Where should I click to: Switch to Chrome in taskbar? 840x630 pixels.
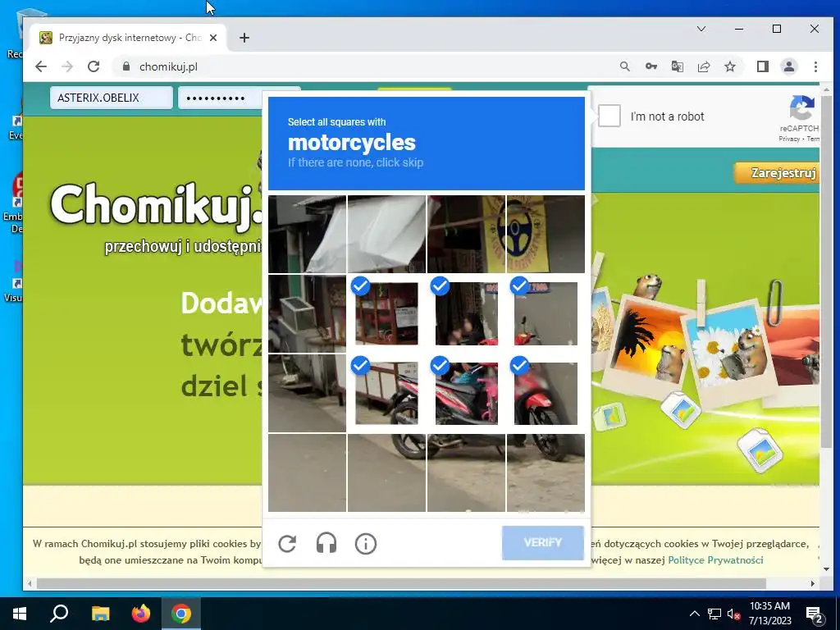[181, 614]
